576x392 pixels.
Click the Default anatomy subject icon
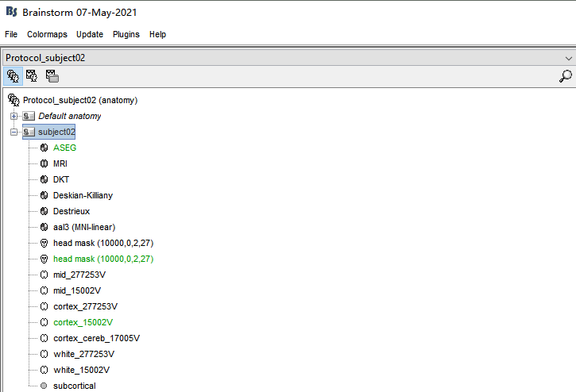coord(29,116)
